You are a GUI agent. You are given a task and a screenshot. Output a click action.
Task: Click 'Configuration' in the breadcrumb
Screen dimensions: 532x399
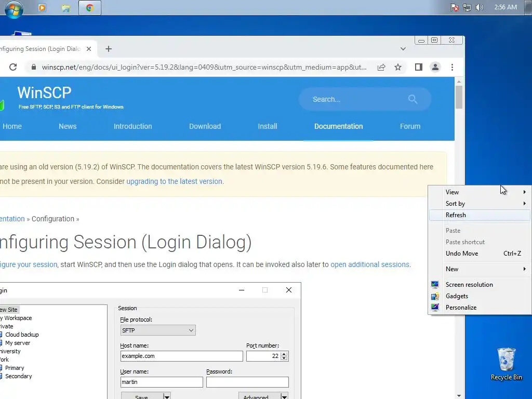tap(53, 219)
